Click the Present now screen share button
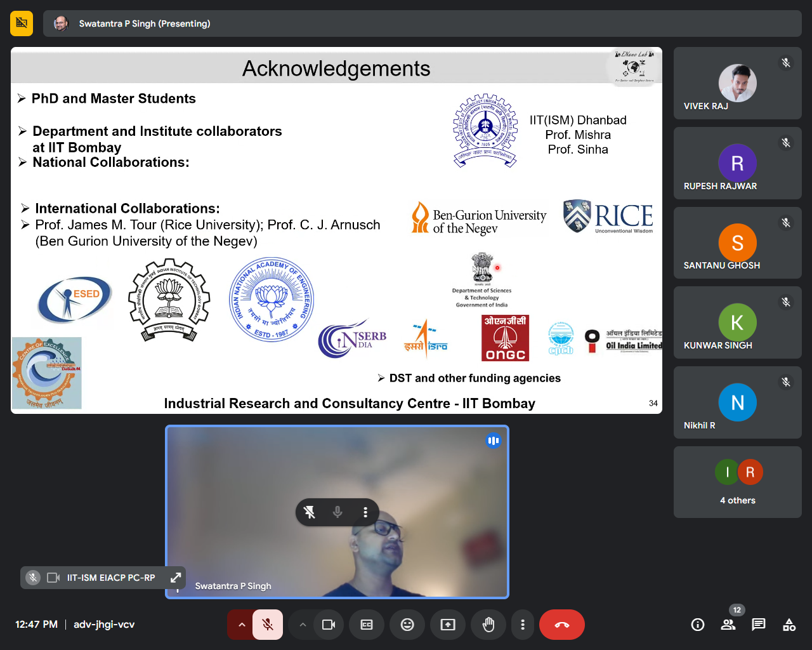Image resolution: width=812 pixels, height=650 pixels. (448, 625)
